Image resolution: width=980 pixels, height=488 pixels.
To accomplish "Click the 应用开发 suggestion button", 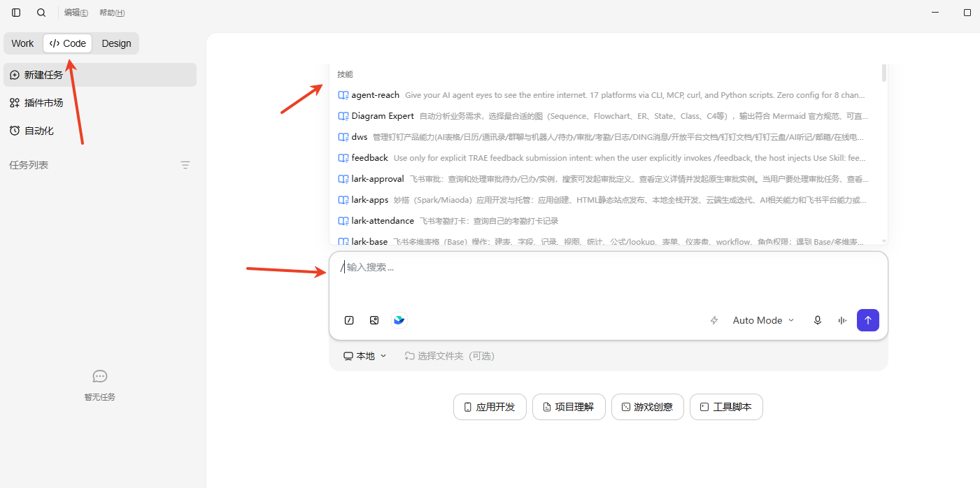I will (490, 407).
